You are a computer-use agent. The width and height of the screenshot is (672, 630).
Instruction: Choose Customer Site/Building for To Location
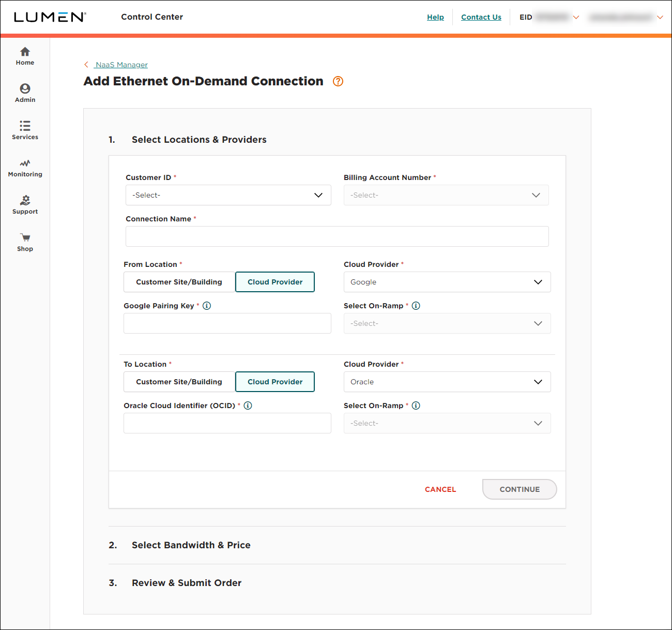click(179, 382)
